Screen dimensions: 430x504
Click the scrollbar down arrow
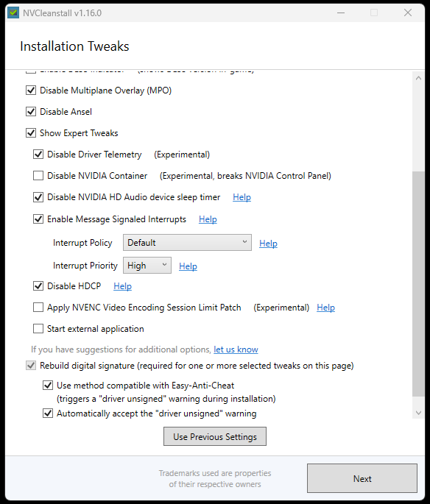[418, 413]
